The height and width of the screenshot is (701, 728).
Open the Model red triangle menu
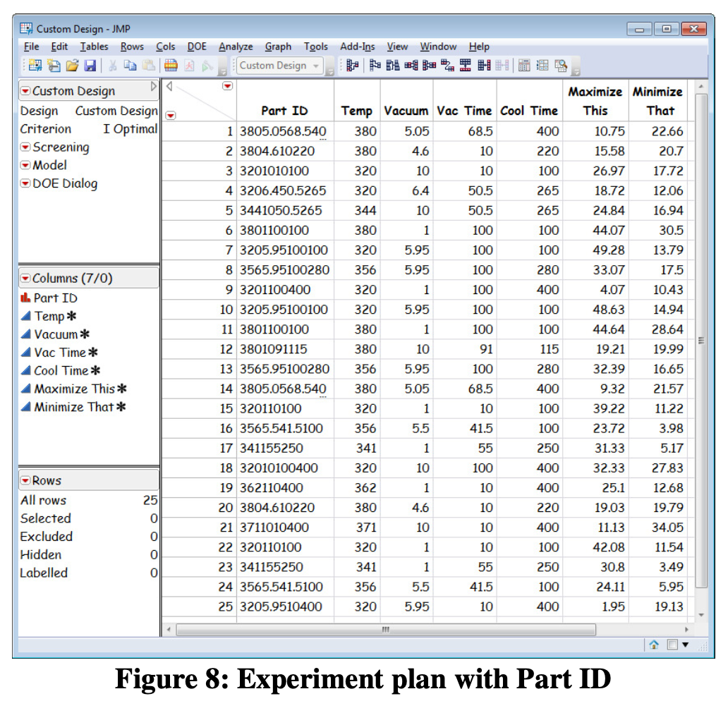[x=25, y=165]
